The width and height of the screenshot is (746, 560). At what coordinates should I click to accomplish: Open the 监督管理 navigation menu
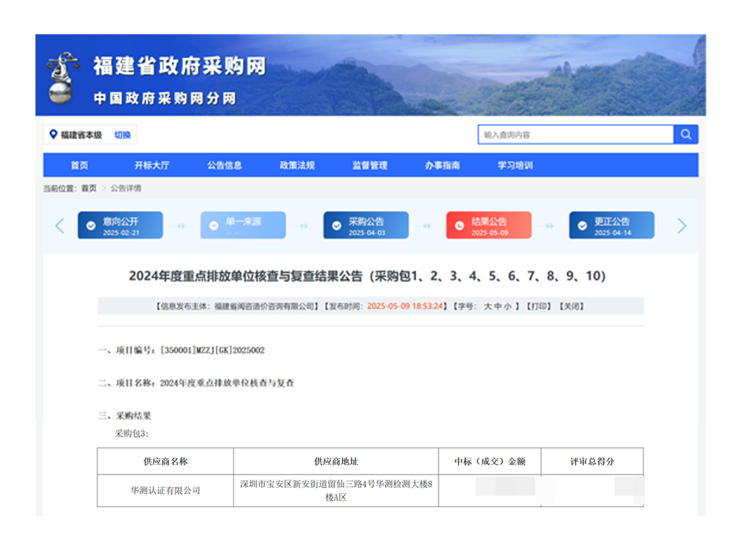click(370, 166)
